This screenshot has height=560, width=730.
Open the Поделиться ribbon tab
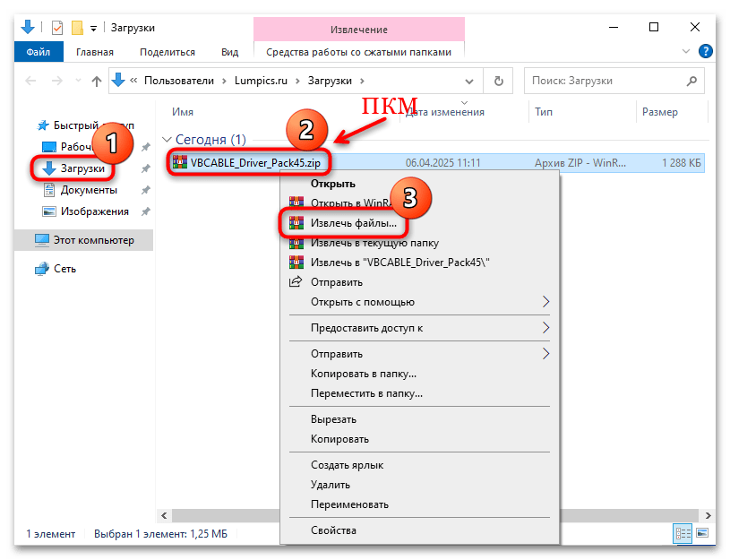click(167, 52)
